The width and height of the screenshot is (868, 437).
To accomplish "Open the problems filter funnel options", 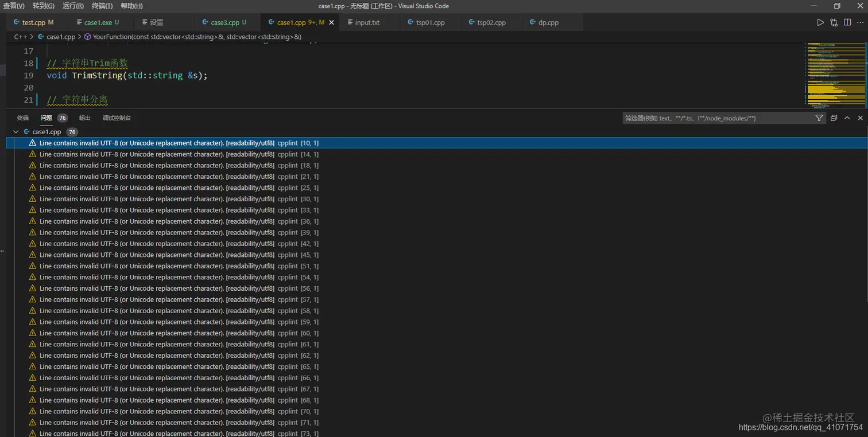I will (819, 118).
